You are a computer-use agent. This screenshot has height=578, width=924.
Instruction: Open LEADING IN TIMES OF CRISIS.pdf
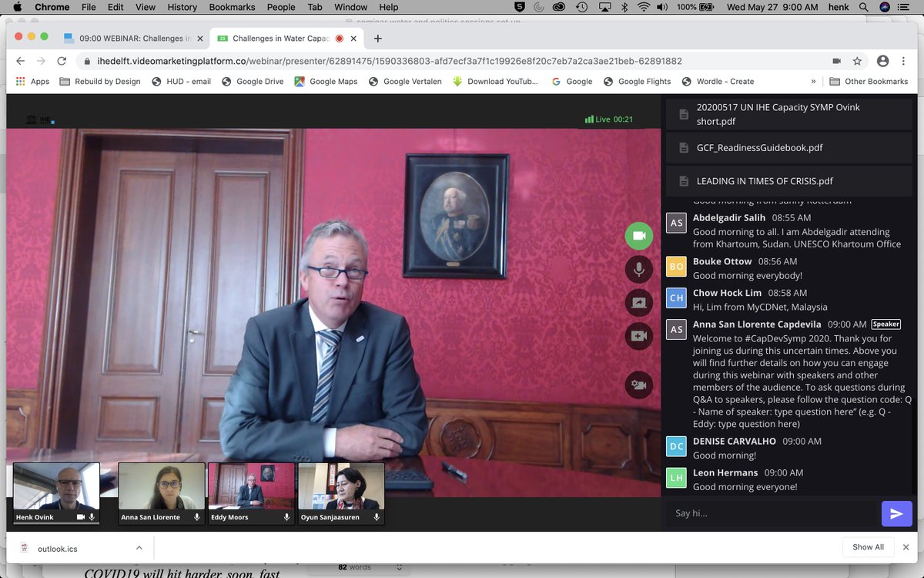[788, 181]
